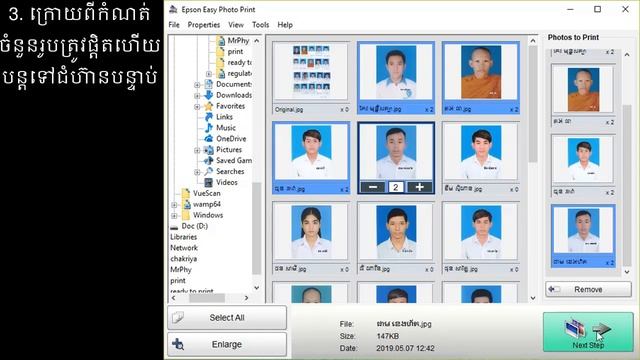Expand the regulat folder node

(209, 74)
